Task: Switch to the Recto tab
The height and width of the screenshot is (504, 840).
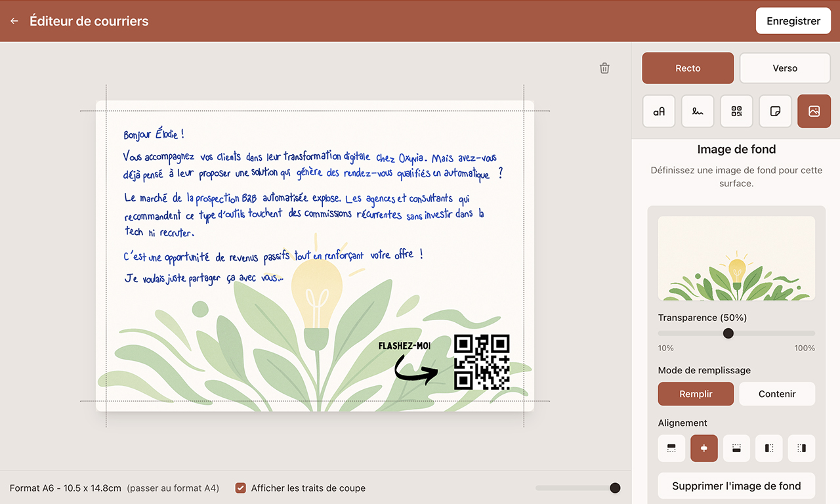Action: pos(688,68)
